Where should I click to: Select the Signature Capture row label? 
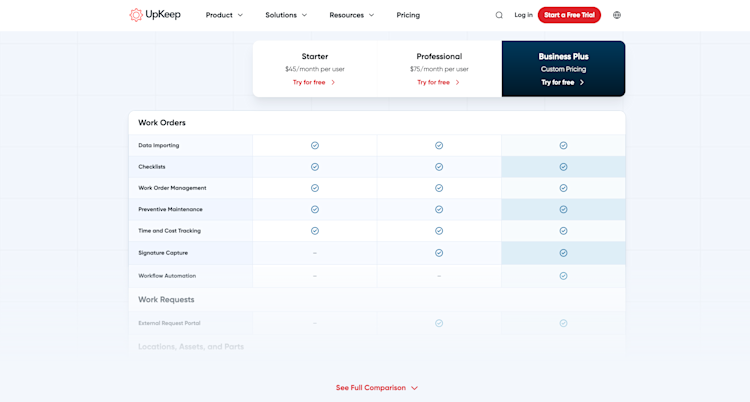pos(163,253)
